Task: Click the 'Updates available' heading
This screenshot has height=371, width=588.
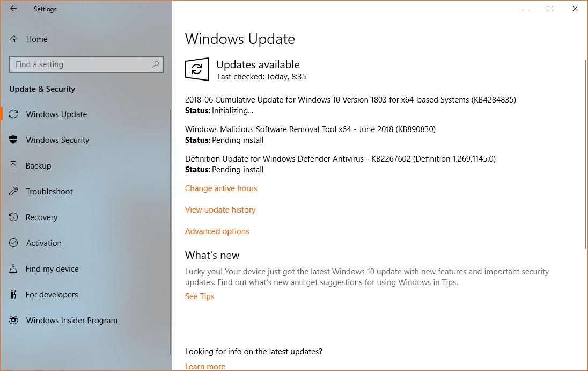Action: [x=258, y=64]
